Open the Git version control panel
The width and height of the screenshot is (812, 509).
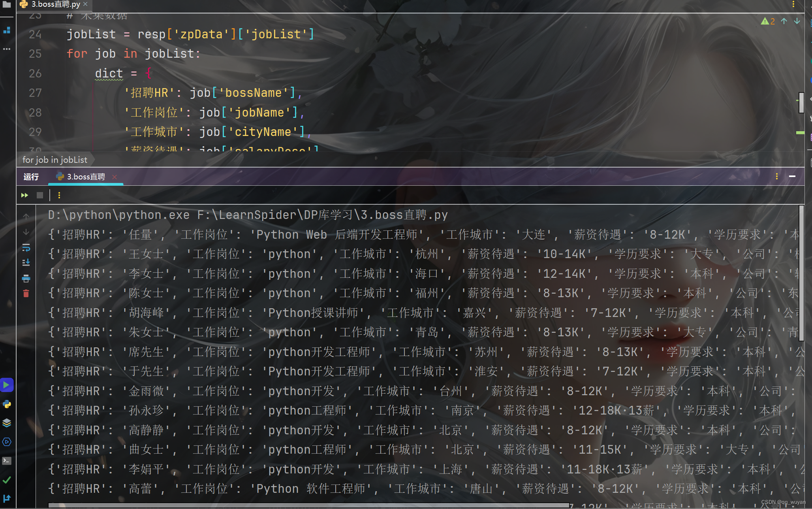(7, 499)
